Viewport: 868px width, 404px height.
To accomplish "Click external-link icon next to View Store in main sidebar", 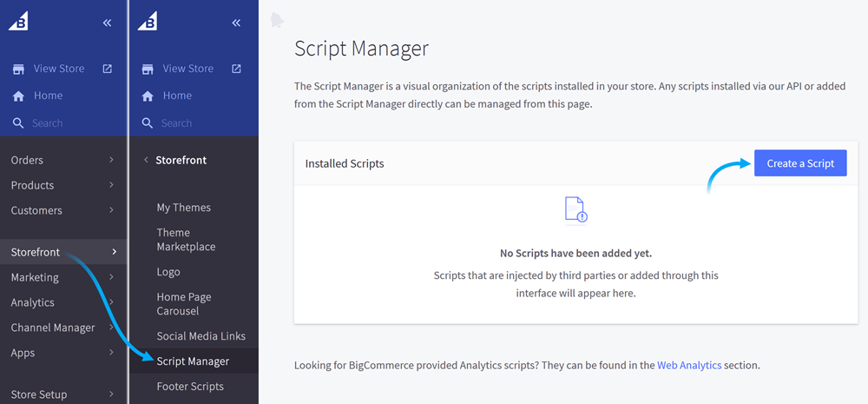I will tap(108, 69).
